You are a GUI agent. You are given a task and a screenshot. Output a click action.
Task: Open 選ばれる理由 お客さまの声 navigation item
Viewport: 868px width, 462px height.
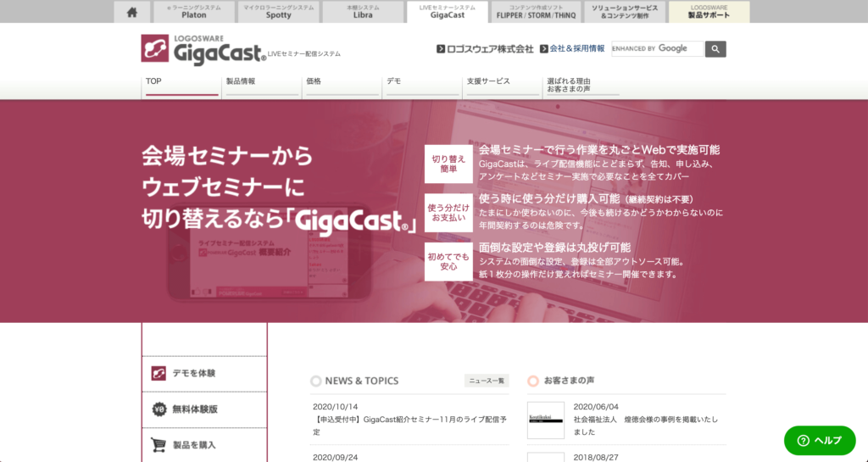[583, 86]
